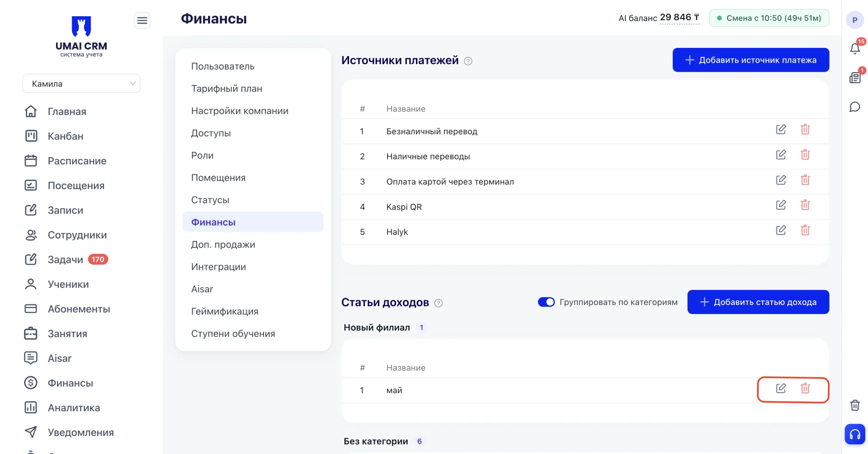This screenshot has height=454, width=868.
Task: Toggle Группировать по категориям switch
Action: (x=546, y=302)
